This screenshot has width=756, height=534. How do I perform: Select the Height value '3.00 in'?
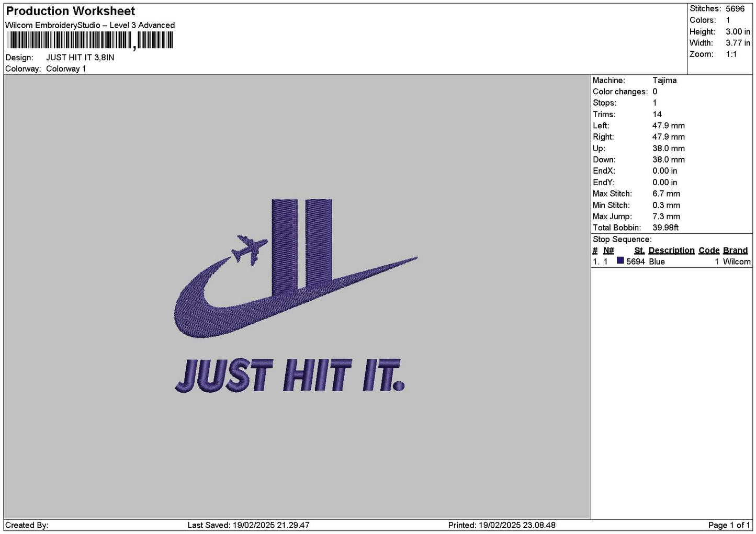point(738,32)
